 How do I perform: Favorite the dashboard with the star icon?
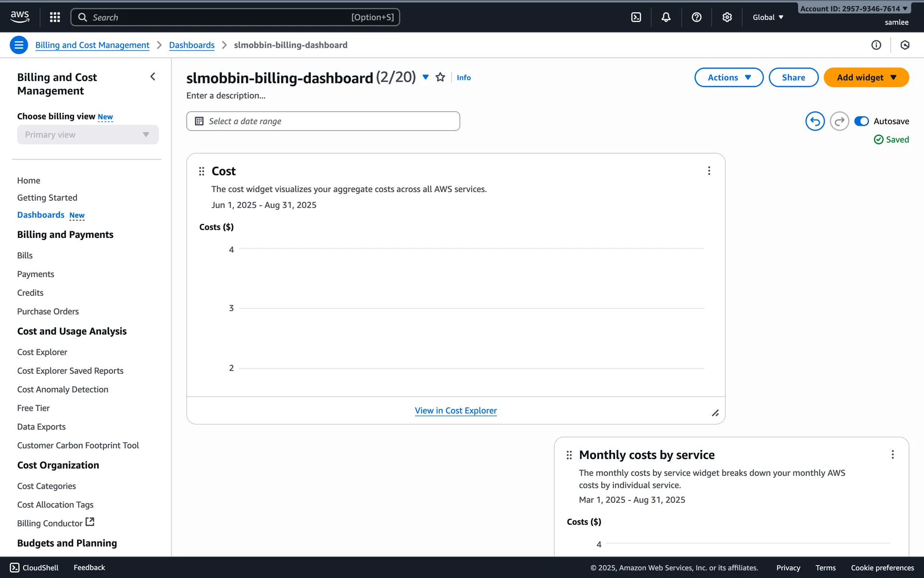(440, 78)
